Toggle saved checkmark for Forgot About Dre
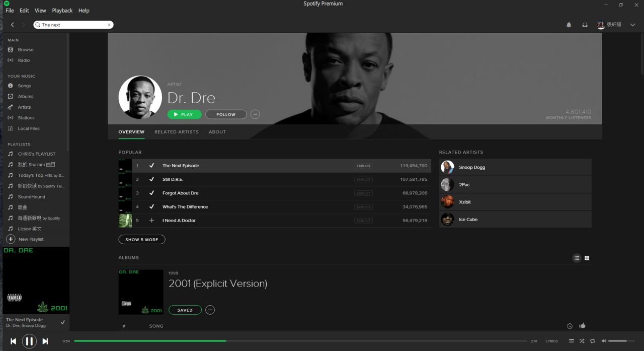 pos(151,193)
